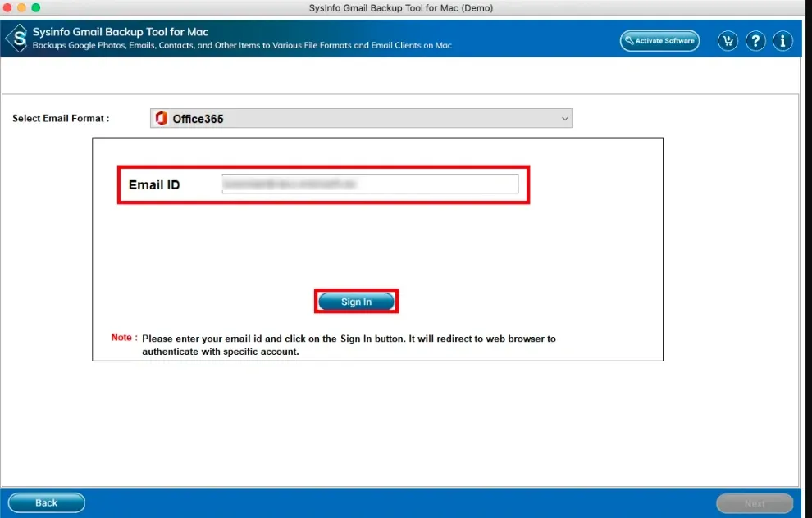Click the Email ID label

click(x=154, y=185)
